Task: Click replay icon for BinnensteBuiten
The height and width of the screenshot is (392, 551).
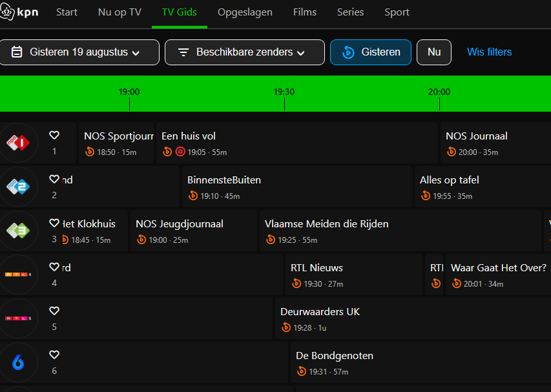Action: pyautogui.click(x=193, y=196)
